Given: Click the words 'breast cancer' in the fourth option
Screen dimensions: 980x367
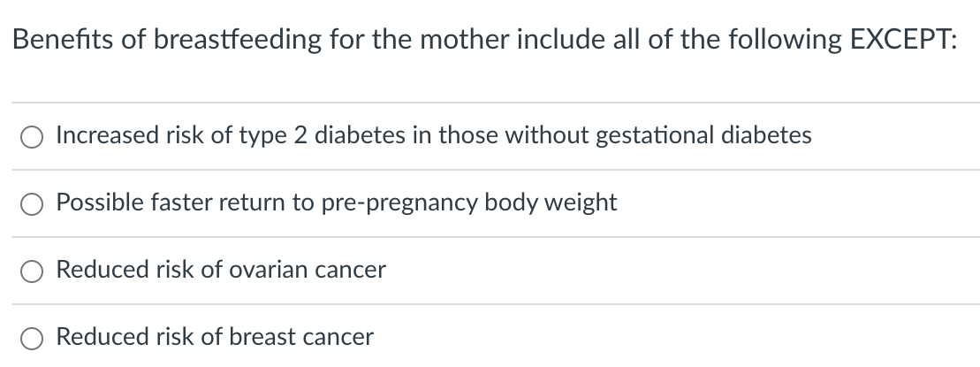Looking at the screenshot, I should 301,336.
